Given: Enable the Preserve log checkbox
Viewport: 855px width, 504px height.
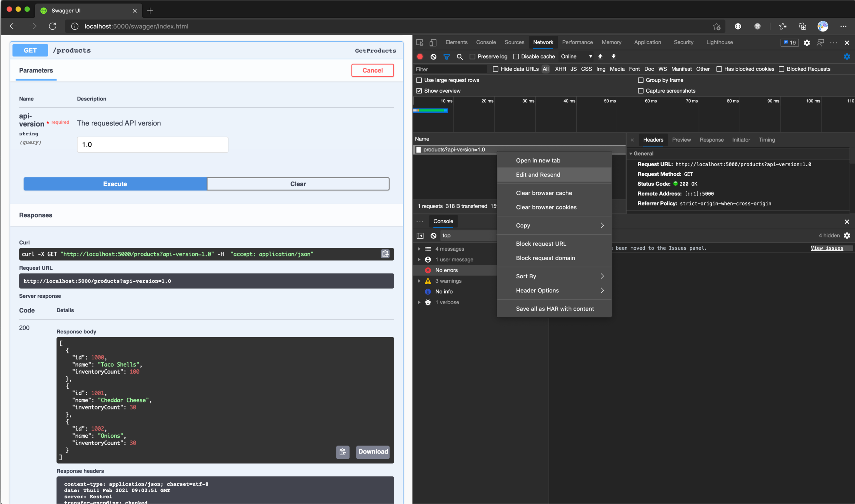Looking at the screenshot, I should [x=473, y=57].
